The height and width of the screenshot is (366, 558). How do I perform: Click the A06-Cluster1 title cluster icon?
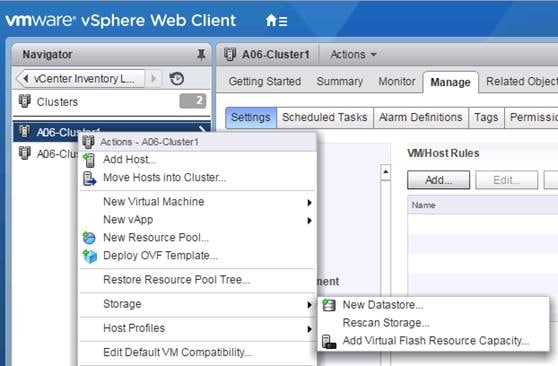[230, 54]
